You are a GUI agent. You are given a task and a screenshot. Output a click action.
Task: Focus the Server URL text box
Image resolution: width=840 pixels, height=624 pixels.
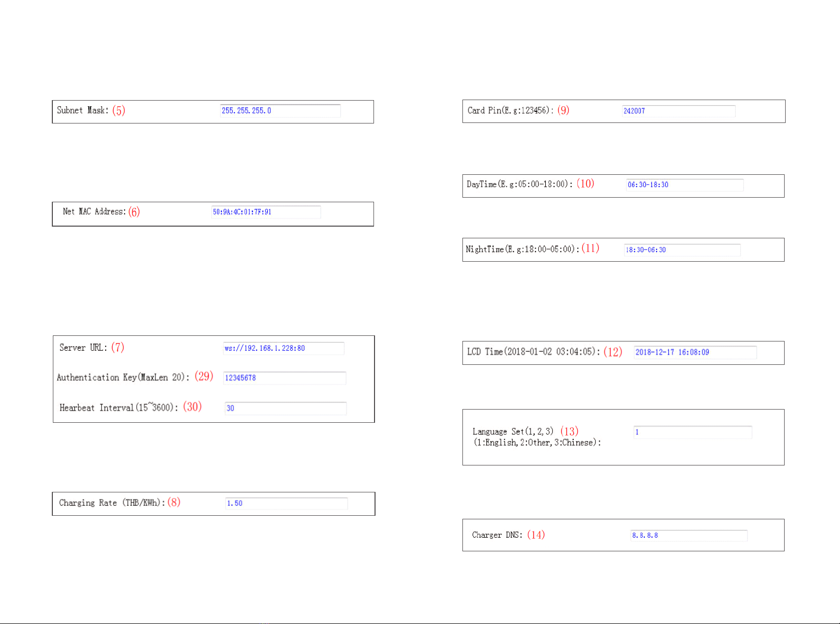click(x=284, y=348)
